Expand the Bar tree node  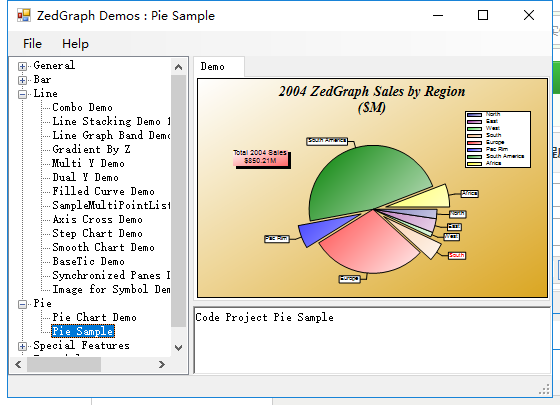tap(22, 80)
